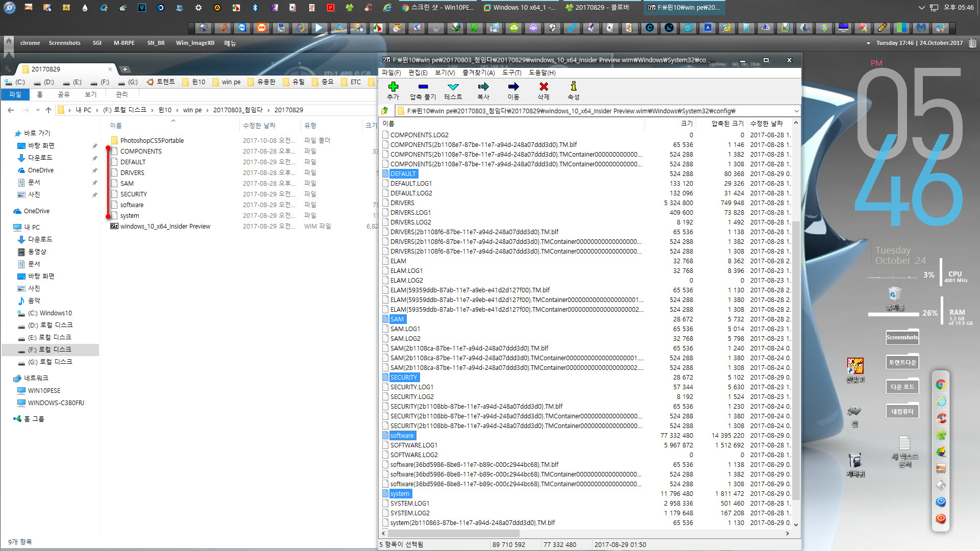Open the Explorer recent locations dropdown arrow

[38, 110]
